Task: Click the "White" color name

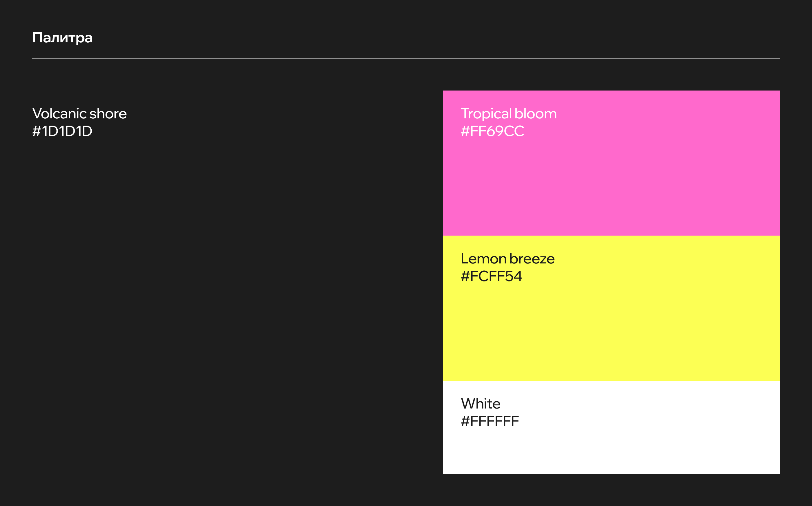Action: pos(481,404)
